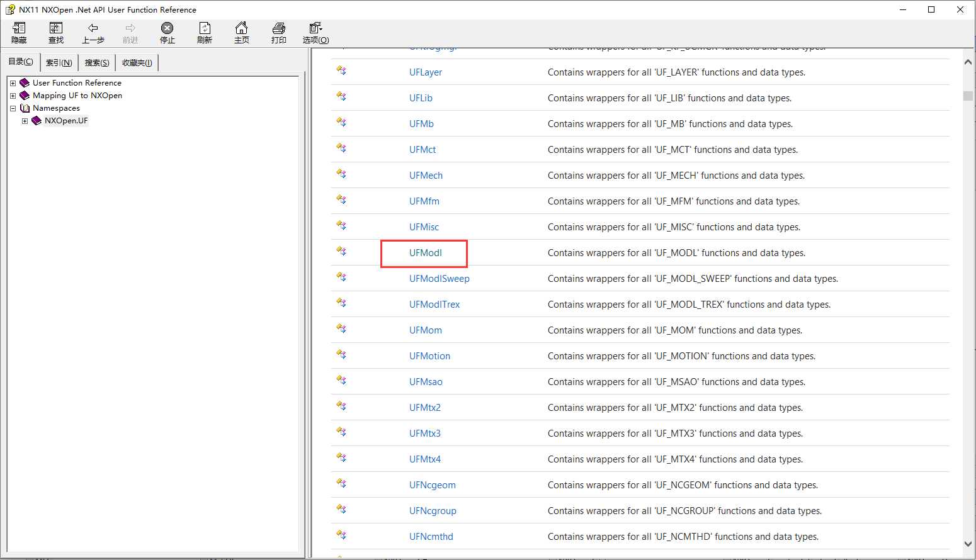This screenshot has width=976, height=560.
Task: Click the class icon in the UFMb row
Action: (x=341, y=122)
